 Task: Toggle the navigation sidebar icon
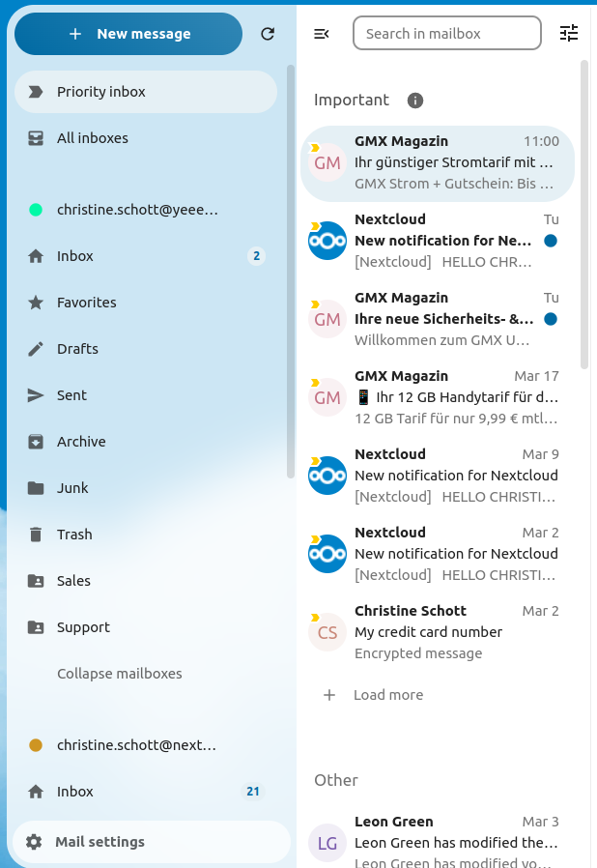pyautogui.click(x=322, y=34)
